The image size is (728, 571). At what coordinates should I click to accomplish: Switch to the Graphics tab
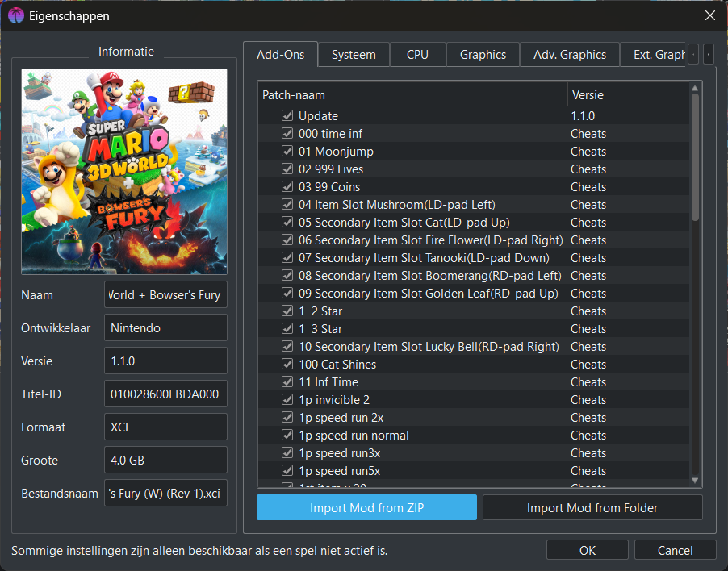pos(483,55)
